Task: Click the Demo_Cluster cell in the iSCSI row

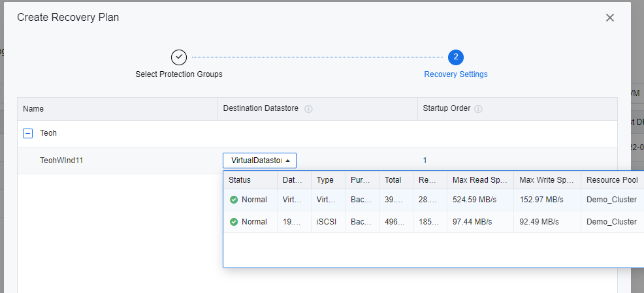Action: pos(611,222)
